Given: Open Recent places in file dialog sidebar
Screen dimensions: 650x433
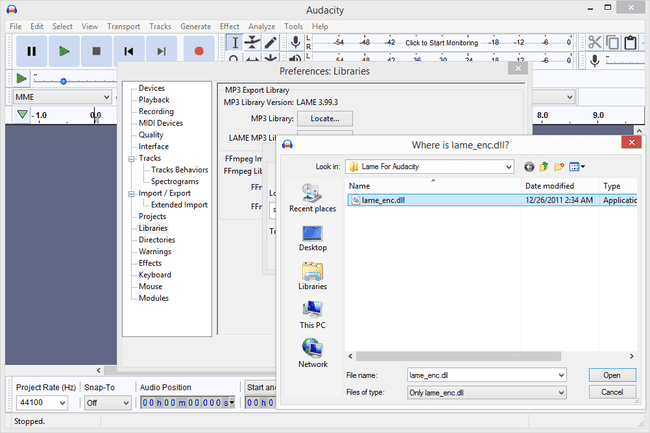Looking at the screenshot, I should click(x=313, y=198).
